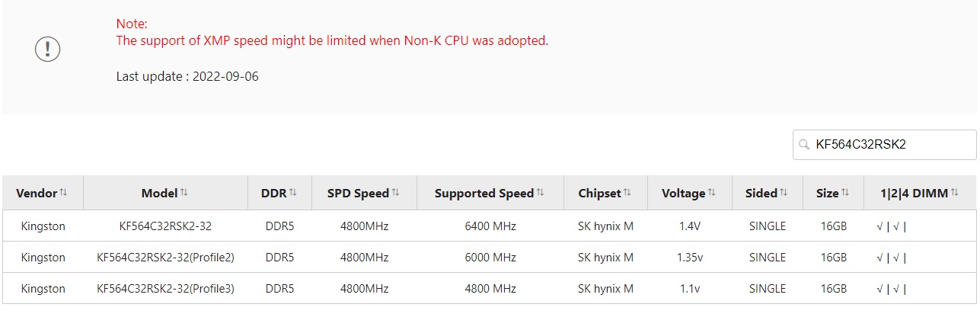This screenshot has width=980, height=317.
Task: Focus the search field containing KF564C32RSK2
Action: coord(891,144)
